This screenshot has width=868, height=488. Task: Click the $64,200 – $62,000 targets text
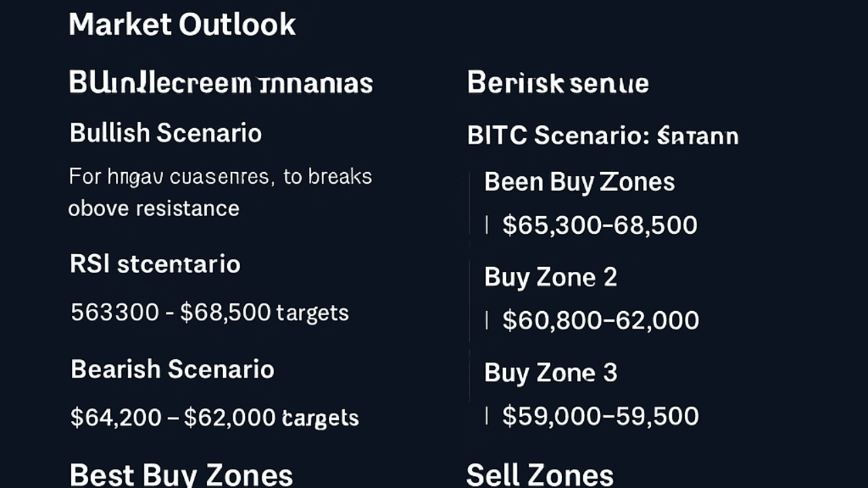pos(214,418)
